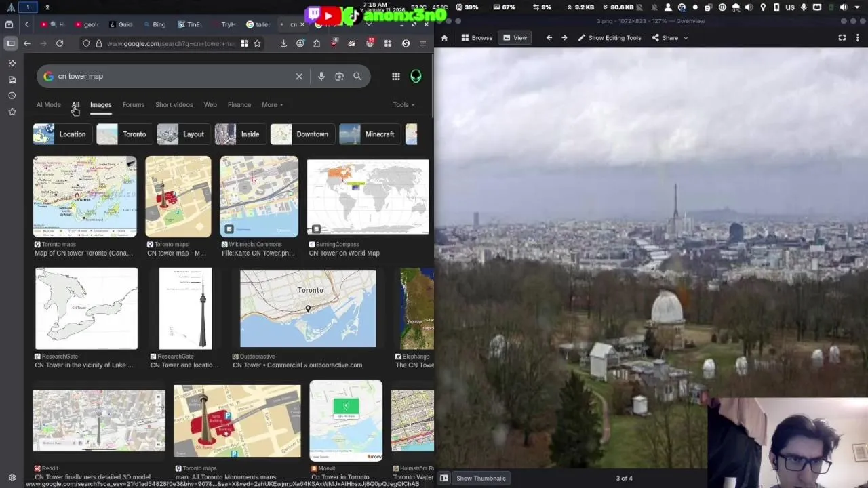The width and height of the screenshot is (868, 488).
Task: Open the Google account avatar
Action: (x=416, y=76)
